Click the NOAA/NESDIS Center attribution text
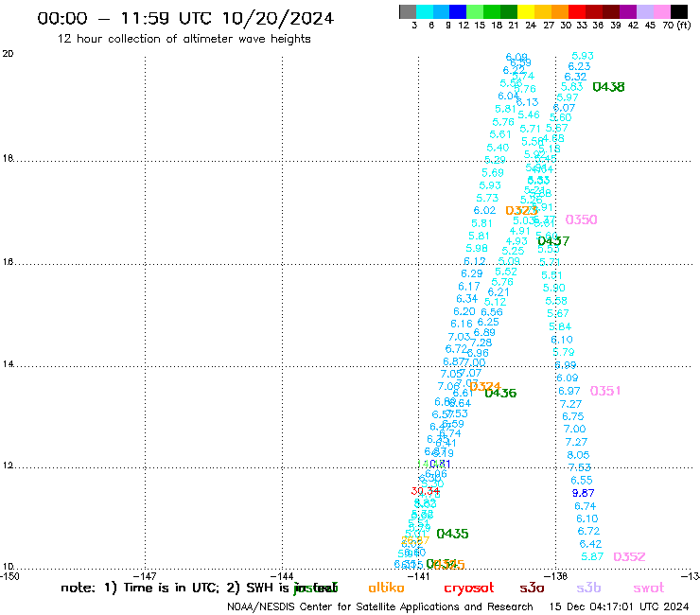Image resolution: width=700 pixels, height=615 pixels. (380, 607)
